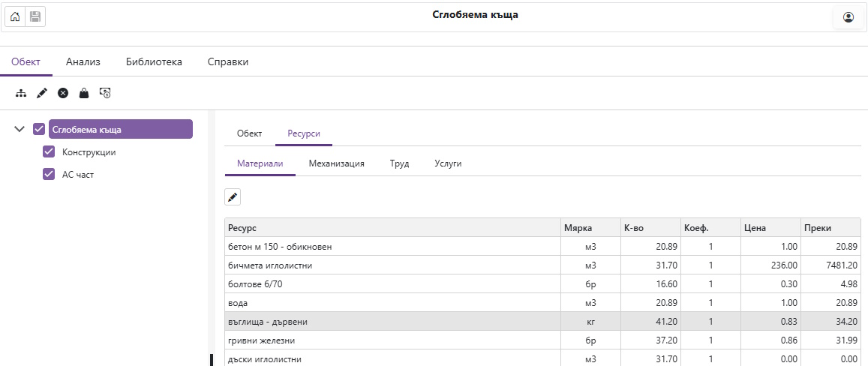
Task: Collapse the Сглобяема къща tree node
Action: pos(20,129)
